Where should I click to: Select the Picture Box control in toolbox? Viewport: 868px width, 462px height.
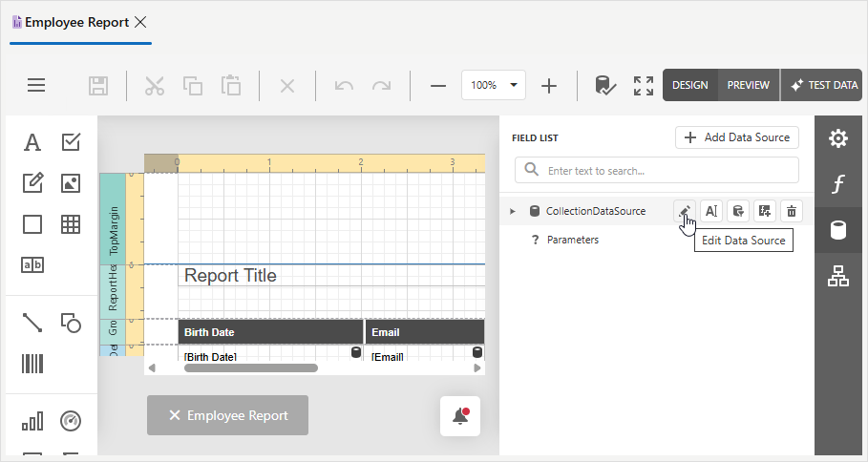tap(71, 183)
